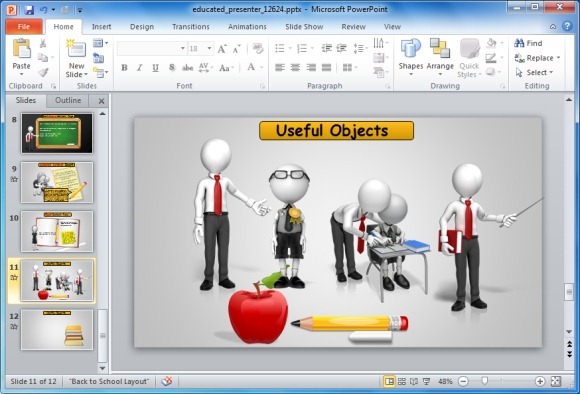The image size is (580, 394).
Task: Switch to Reading View in the status bar
Action: (x=414, y=381)
